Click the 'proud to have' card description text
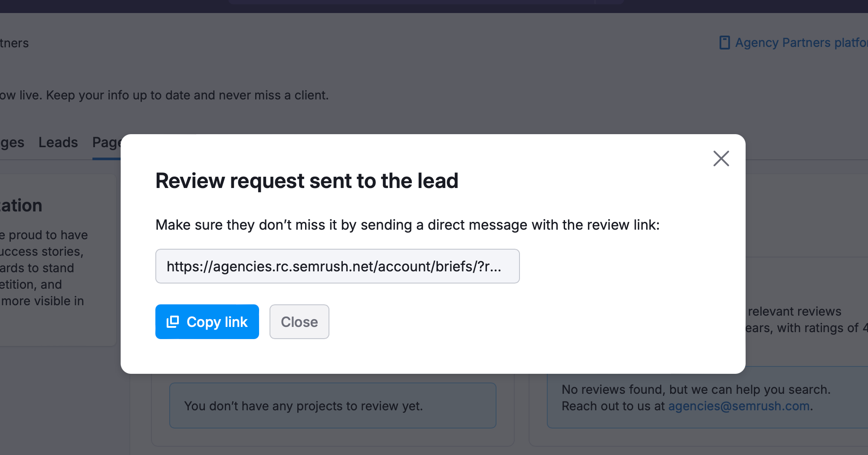This screenshot has height=455, width=868. coord(44,235)
